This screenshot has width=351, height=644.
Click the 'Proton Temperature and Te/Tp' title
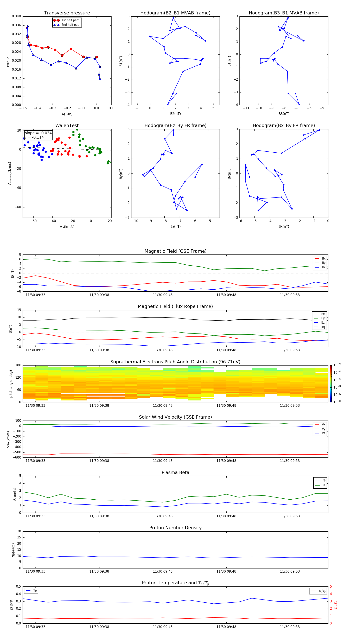[x=175, y=583]
